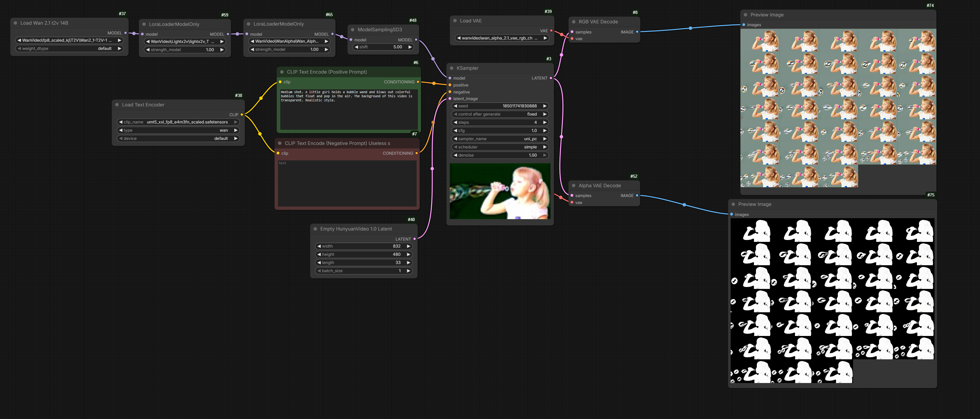
Task: Click the control after generate fixed field
Action: pyautogui.click(x=500, y=114)
